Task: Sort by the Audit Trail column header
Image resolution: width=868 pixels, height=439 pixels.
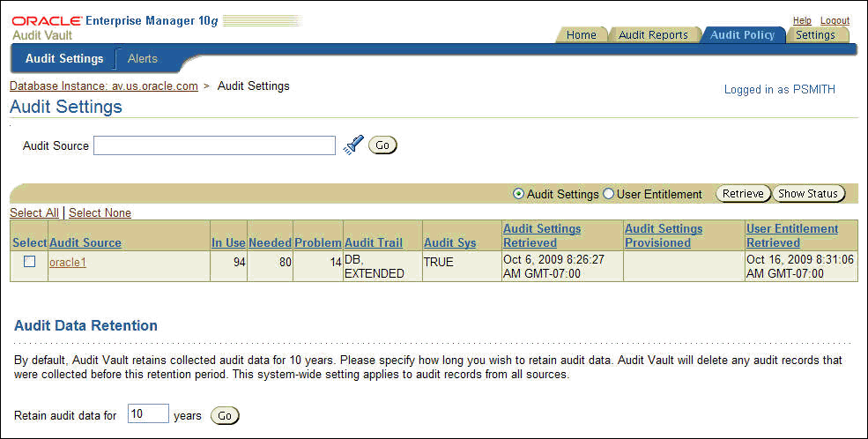Action: tap(373, 242)
